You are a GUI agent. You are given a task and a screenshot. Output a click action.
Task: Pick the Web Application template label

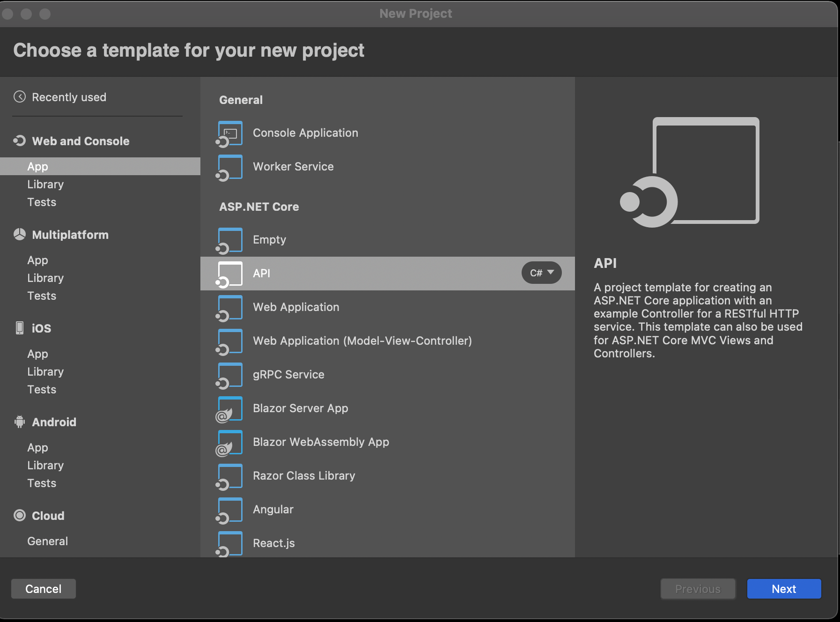(x=296, y=307)
